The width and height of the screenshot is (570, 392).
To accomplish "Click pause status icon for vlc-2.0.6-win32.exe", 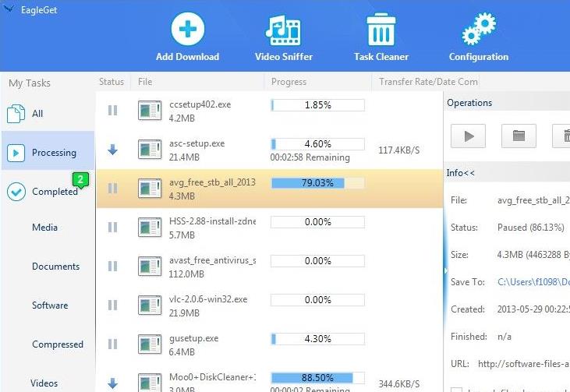I will pos(113,305).
